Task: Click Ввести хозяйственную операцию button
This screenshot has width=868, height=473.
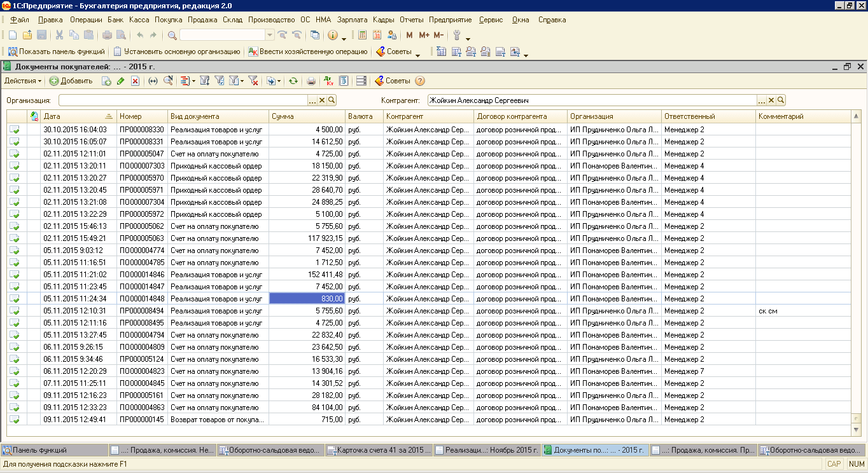Action: 307,51
